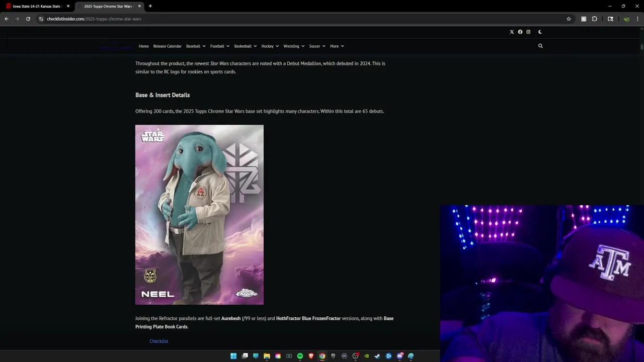This screenshot has width=644, height=362.
Task: Open the Chrome profile avatar
Action: point(626,19)
